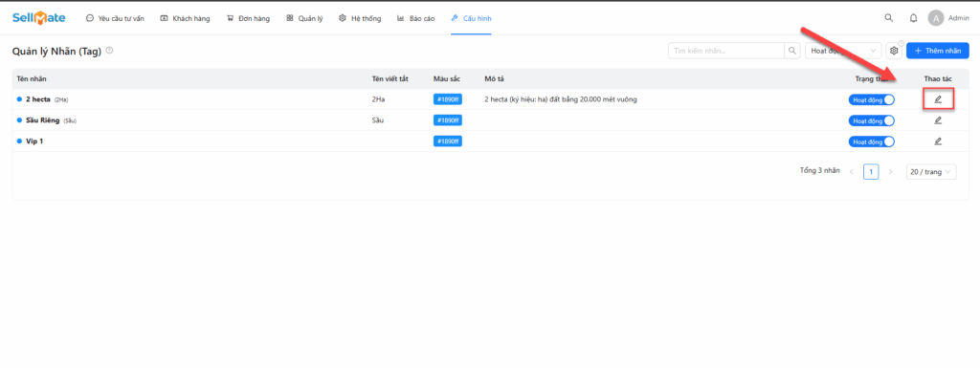The width and height of the screenshot is (980, 368).
Task: Open the Quản lý menu
Action: (304, 19)
